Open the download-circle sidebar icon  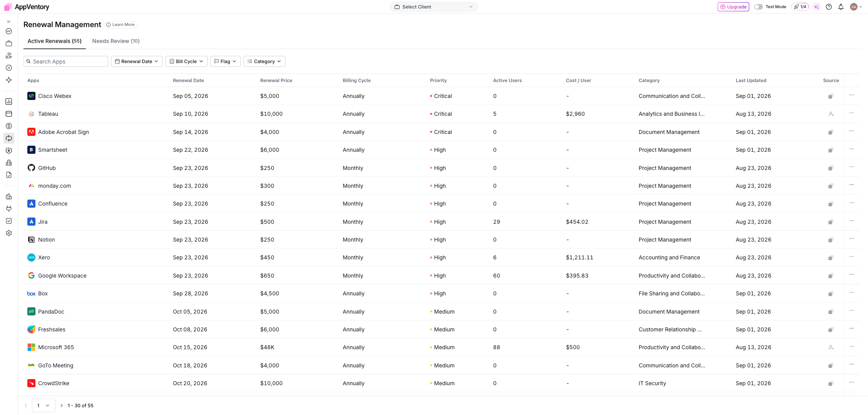(9, 150)
